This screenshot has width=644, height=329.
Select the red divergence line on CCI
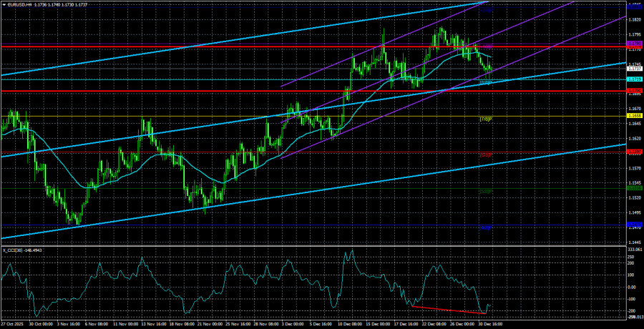point(447,310)
